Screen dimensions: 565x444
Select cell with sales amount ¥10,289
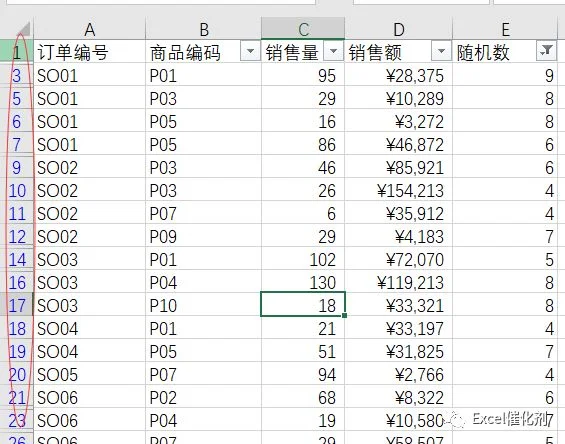399,98
